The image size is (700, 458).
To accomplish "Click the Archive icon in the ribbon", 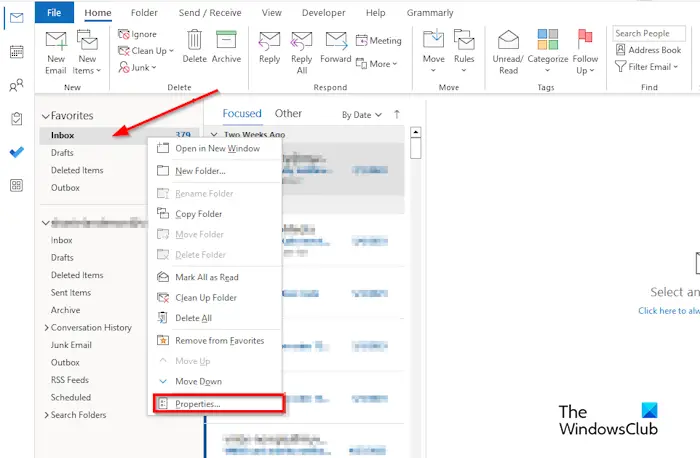I will tap(226, 40).
